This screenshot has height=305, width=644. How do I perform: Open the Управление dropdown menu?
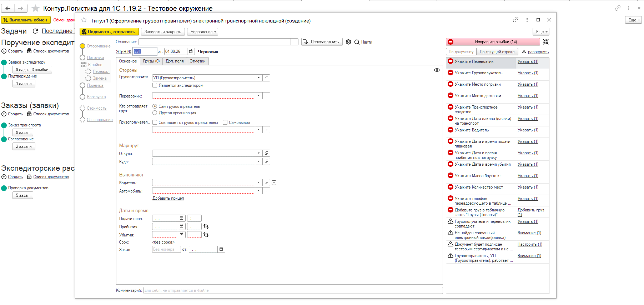click(x=202, y=32)
